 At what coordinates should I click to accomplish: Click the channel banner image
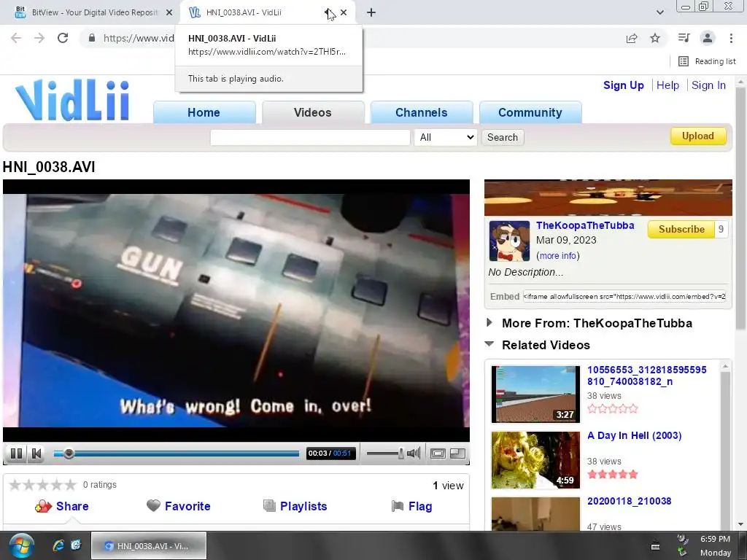tap(608, 198)
